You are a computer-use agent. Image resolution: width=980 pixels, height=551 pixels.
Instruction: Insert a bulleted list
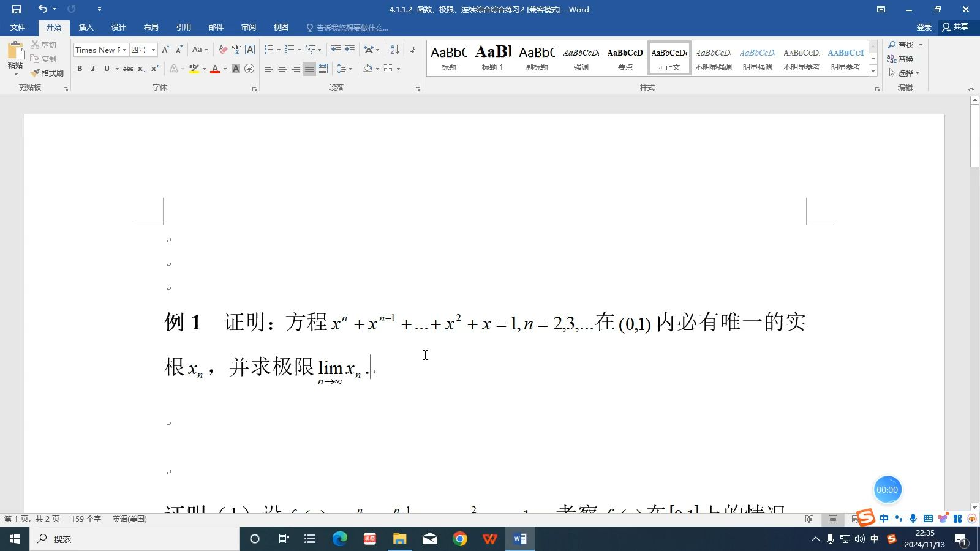pos(268,50)
